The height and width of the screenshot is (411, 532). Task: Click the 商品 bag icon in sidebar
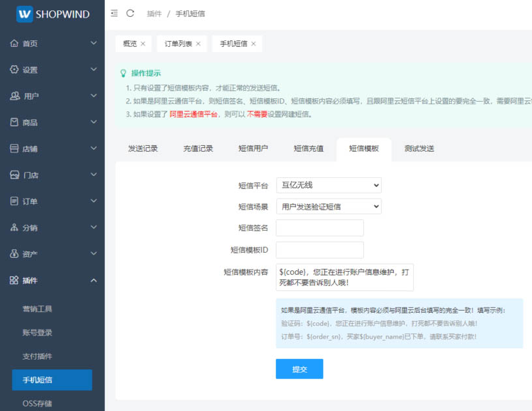(x=14, y=122)
